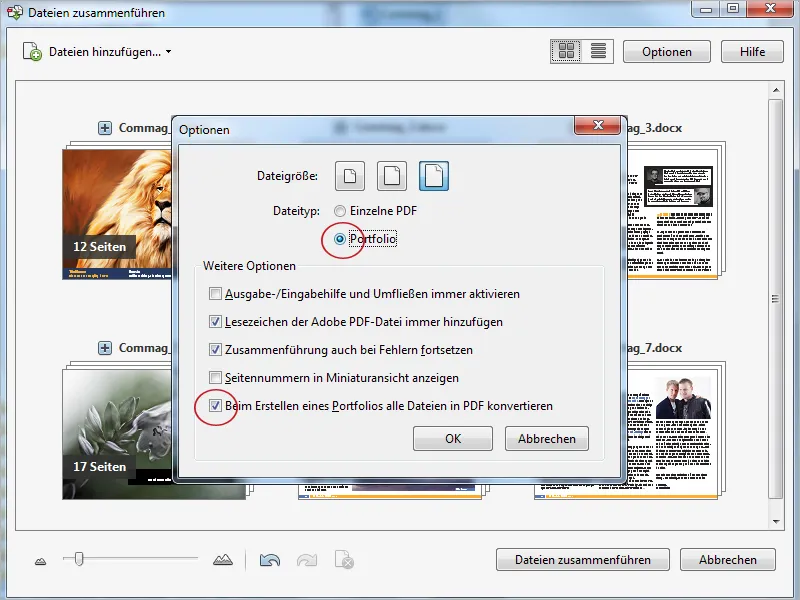Expand the Commag file with 17 Seiten

pos(105,348)
